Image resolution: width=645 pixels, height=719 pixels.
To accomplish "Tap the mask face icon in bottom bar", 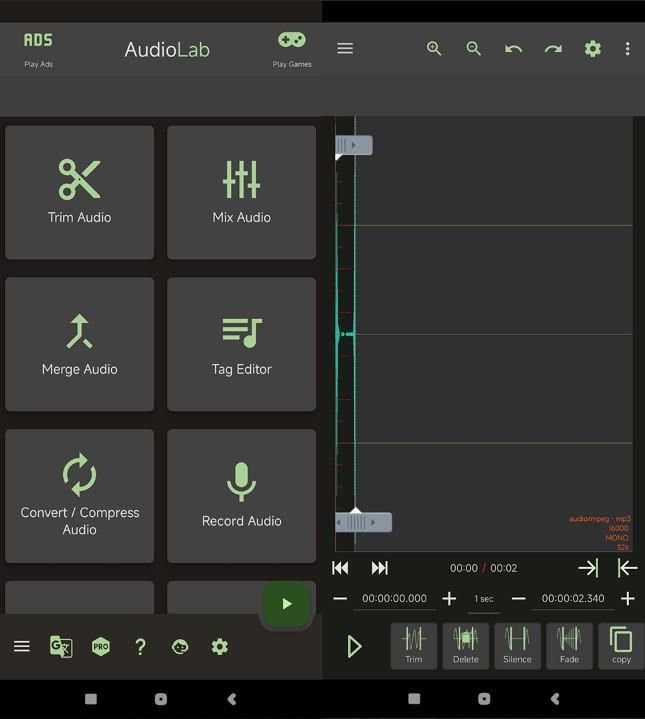I will pos(180,647).
